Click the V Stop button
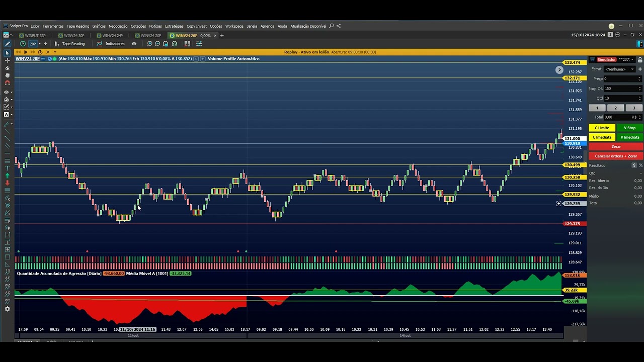 629,128
